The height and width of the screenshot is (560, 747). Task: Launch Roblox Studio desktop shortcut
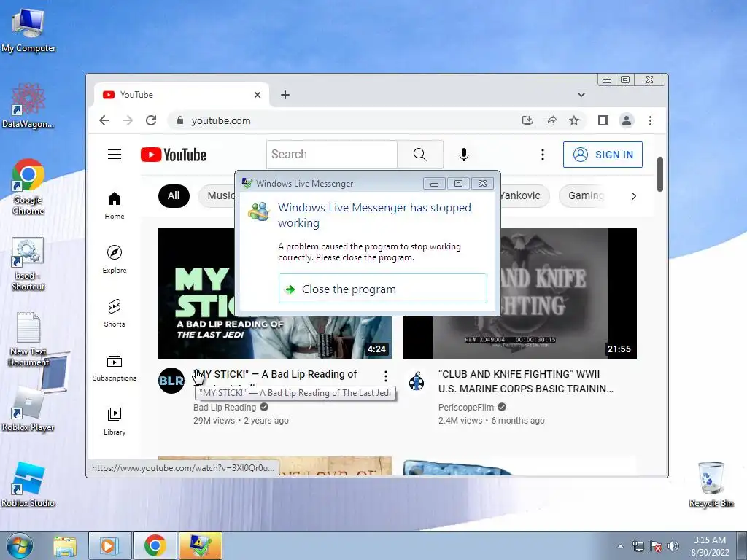(x=28, y=484)
